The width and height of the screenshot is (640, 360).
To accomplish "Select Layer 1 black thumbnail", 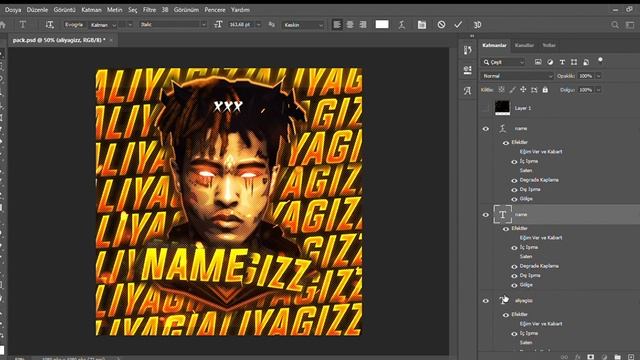I will pos(502,108).
